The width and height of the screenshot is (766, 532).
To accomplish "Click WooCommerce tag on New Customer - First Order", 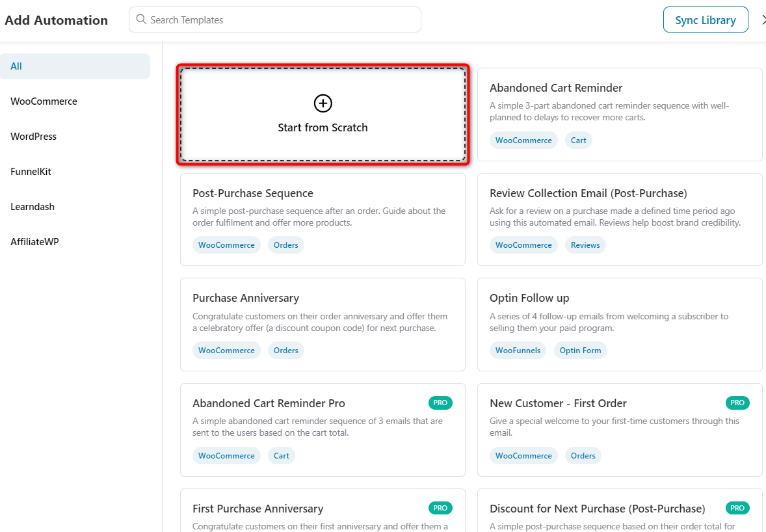I will click(523, 456).
